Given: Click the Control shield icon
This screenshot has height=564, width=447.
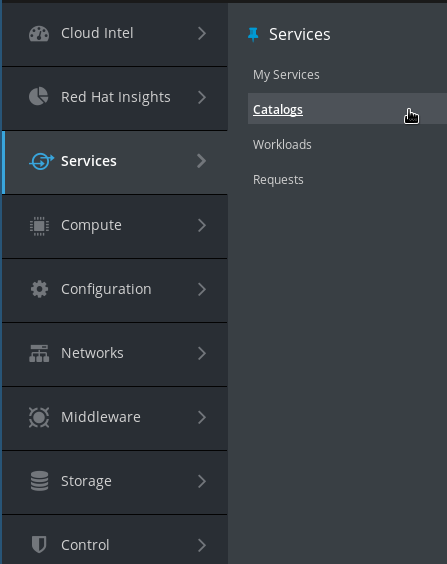Looking at the screenshot, I should [x=39, y=545].
